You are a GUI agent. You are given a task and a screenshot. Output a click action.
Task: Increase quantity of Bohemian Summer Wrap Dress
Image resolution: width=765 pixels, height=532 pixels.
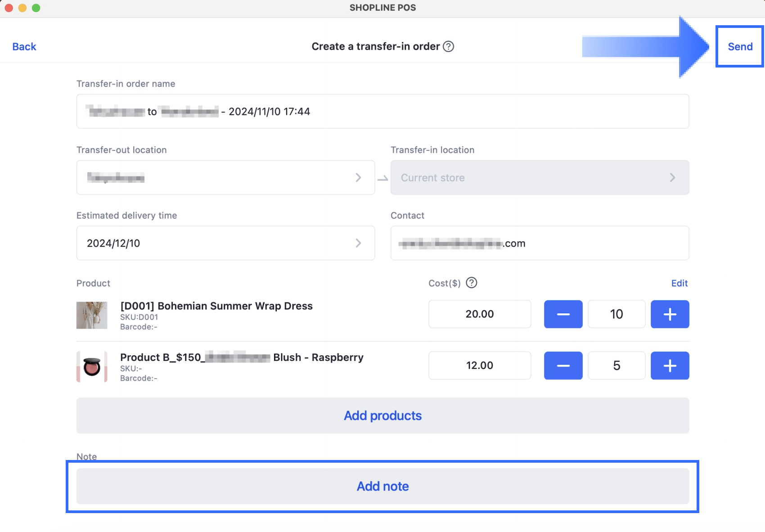point(670,314)
